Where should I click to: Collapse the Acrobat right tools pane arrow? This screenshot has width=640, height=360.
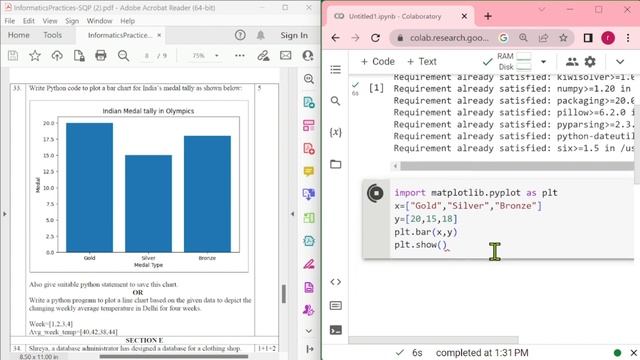292,213
